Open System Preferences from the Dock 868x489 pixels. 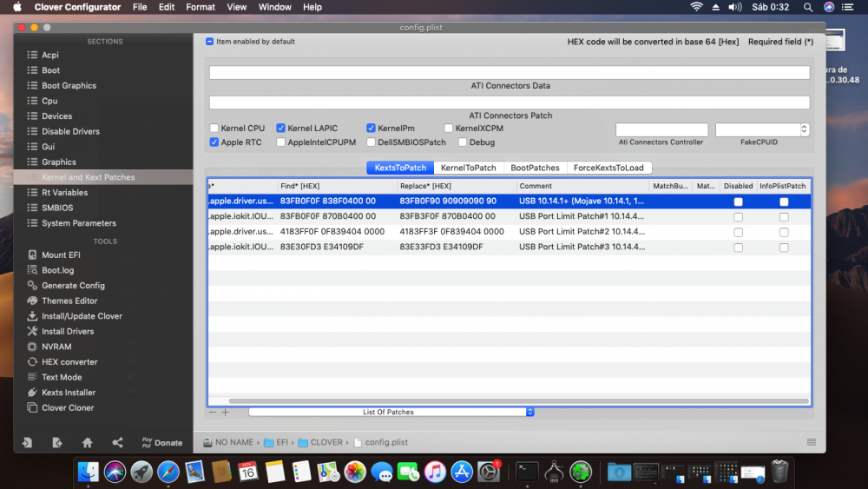tap(488, 472)
